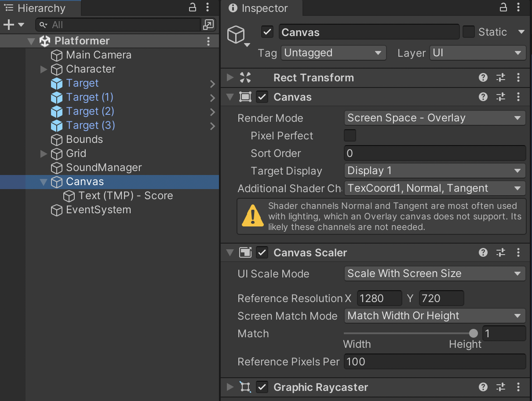Click the Inspector panel lock icon
Viewport: 532px width, 401px height.
click(503, 7)
